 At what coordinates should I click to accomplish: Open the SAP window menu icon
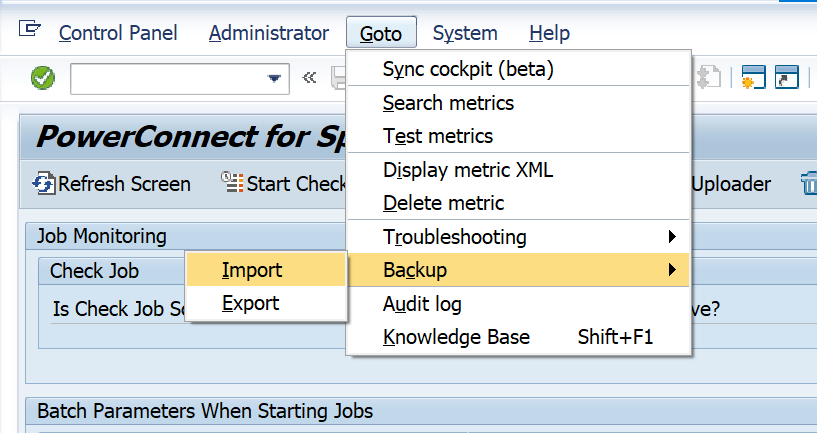[x=29, y=30]
